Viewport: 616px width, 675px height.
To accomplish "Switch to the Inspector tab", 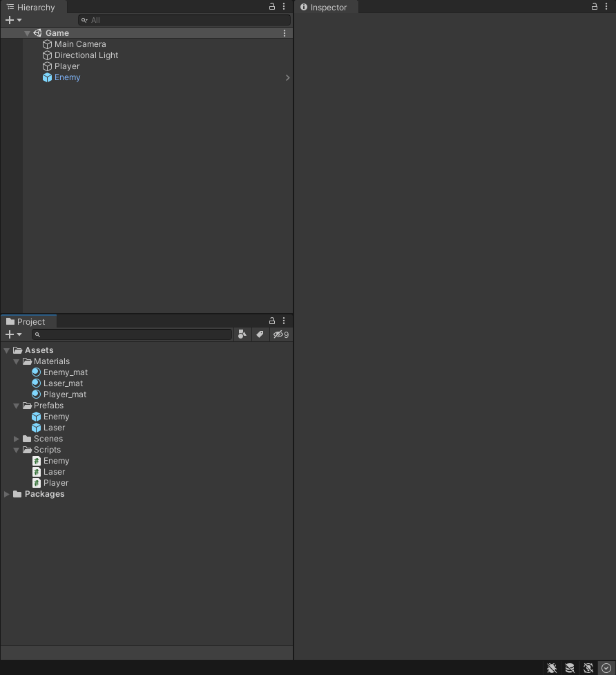I will click(x=325, y=7).
